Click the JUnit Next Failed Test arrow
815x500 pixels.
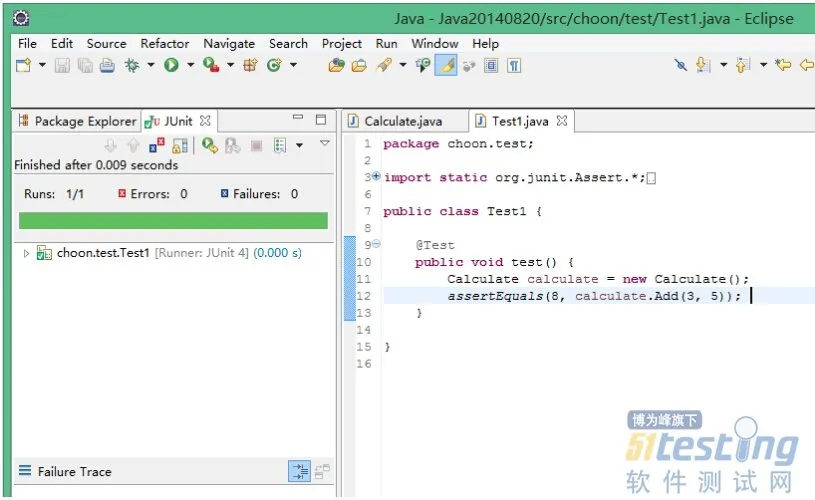pyautogui.click(x=110, y=146)
